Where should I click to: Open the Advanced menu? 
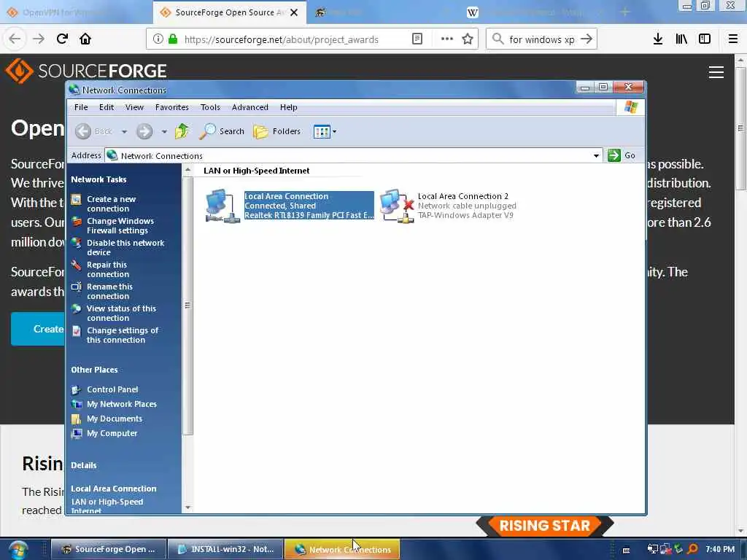[x=249, y=107]
